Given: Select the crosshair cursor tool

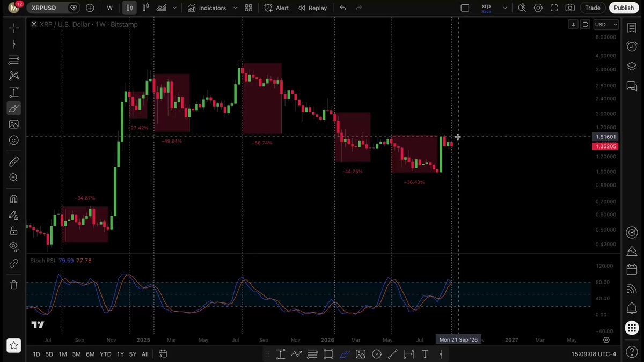Looking at the screenshot, I should [14, 27].
